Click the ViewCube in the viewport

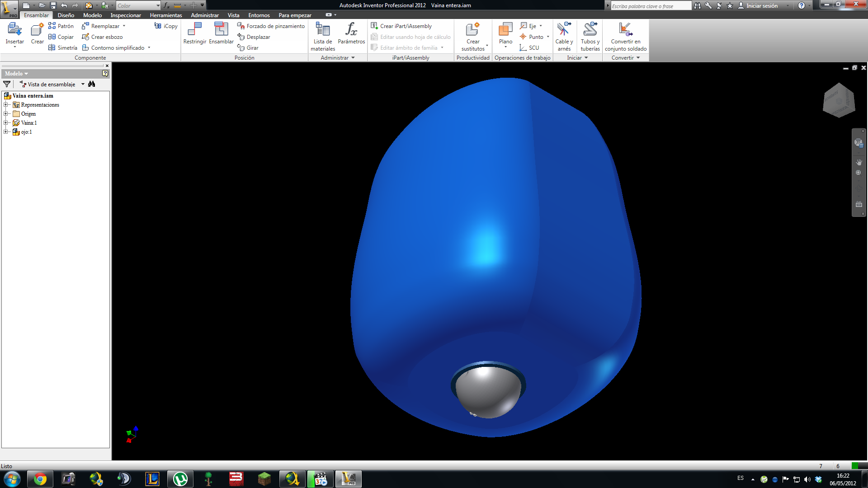(839, 100)
